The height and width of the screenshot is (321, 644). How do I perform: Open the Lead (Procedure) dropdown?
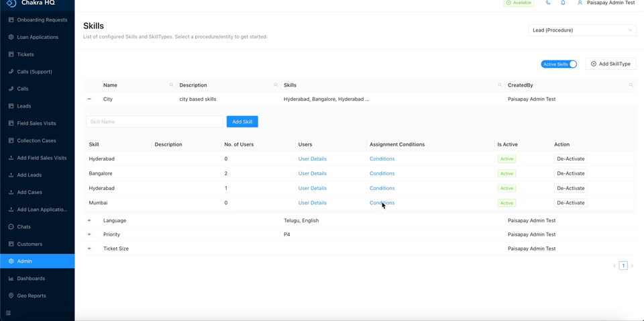[x=582, y=30]
